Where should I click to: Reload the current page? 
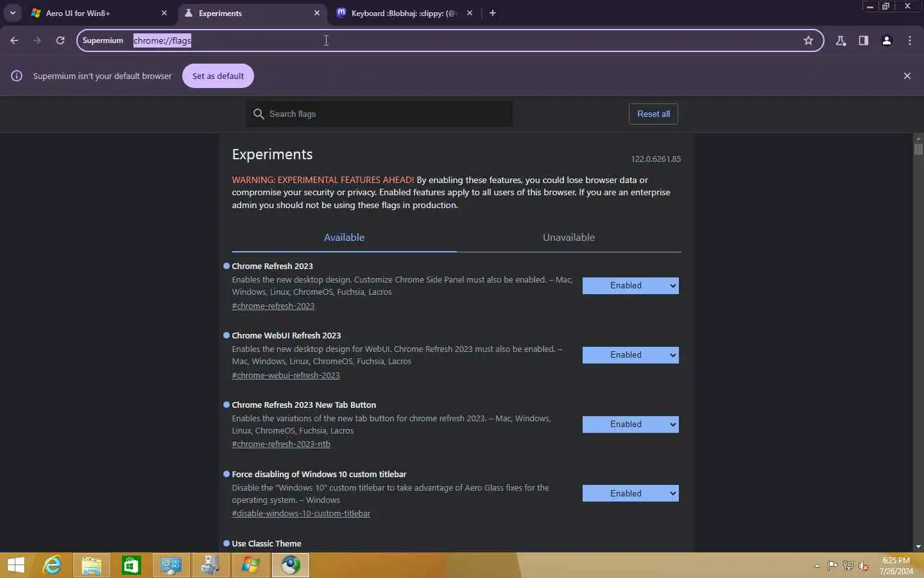pos(60,40)
